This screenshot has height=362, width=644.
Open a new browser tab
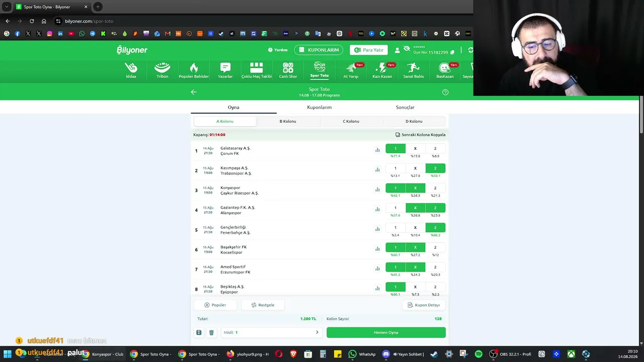98,7
